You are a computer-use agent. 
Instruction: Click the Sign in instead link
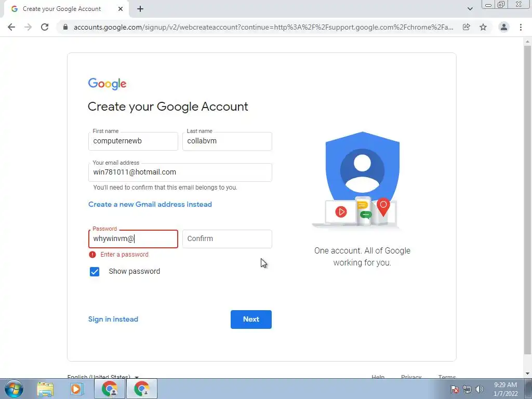tap(113, 320)
